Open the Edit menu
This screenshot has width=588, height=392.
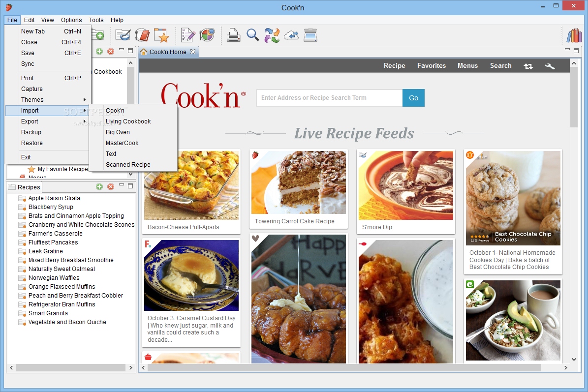[29, 20]
